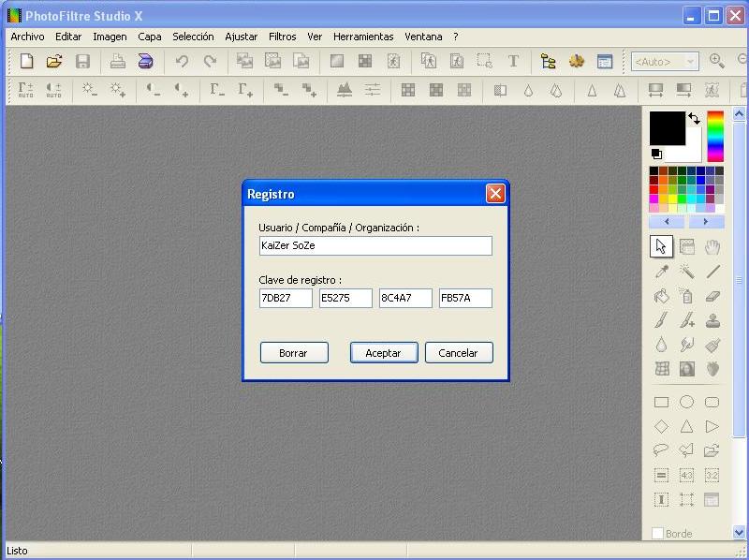Screen dimensions: 749x560
Task: Pick a red swatch from the color palette
Action: coord(653,189)
